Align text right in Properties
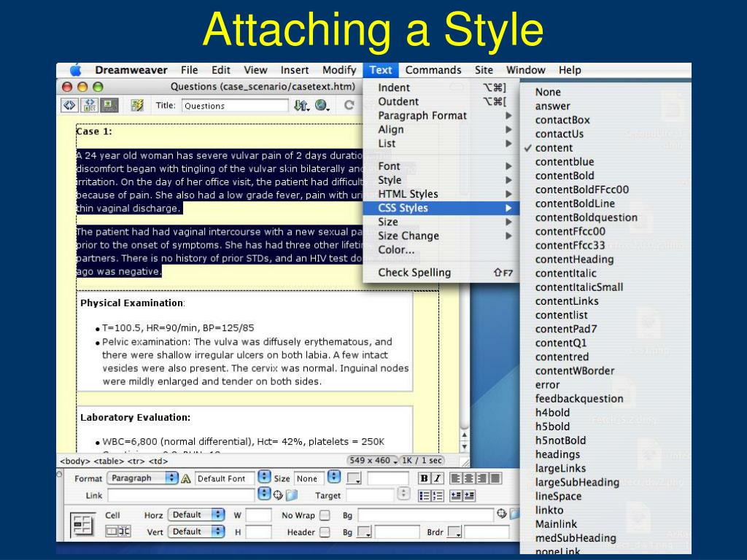Screen dimensions: 747x560 482,478
